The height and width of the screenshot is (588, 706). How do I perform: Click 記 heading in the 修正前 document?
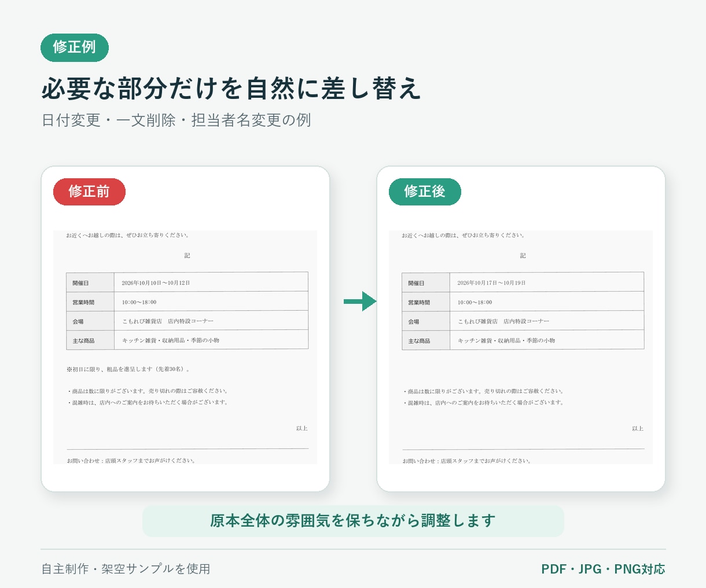point(187,255)
